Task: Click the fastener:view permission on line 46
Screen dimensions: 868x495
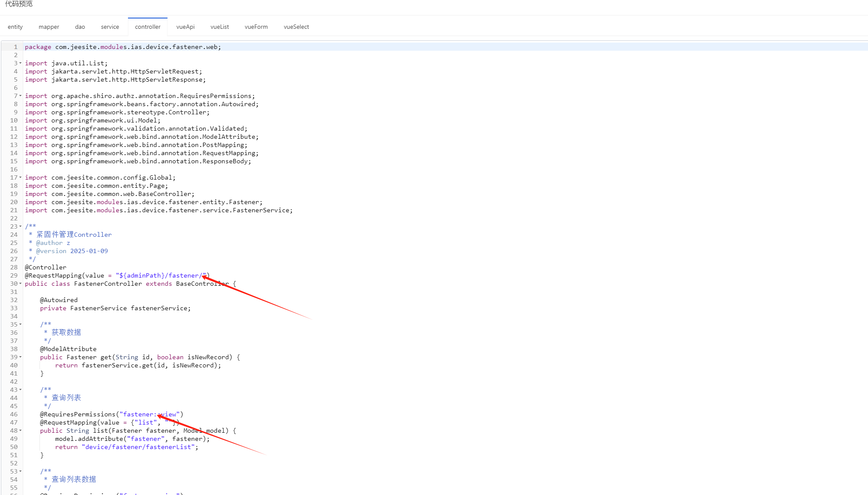Action: [x=149, y=414]
